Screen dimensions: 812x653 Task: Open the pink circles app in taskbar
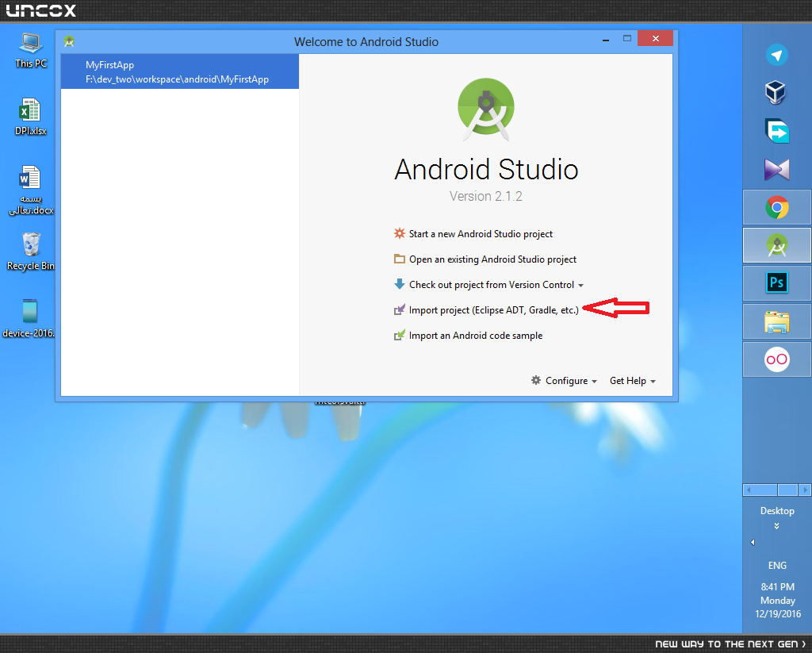(777, 359)
